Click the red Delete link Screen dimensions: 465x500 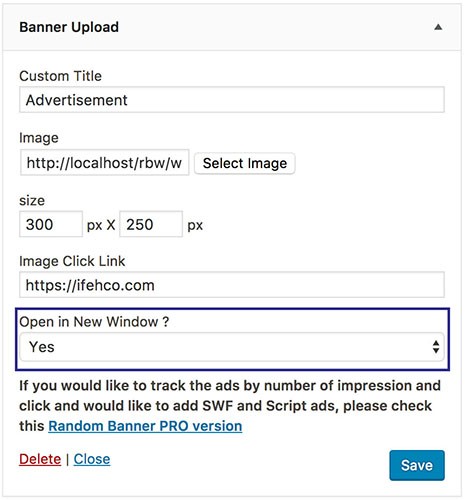[40, 459]
